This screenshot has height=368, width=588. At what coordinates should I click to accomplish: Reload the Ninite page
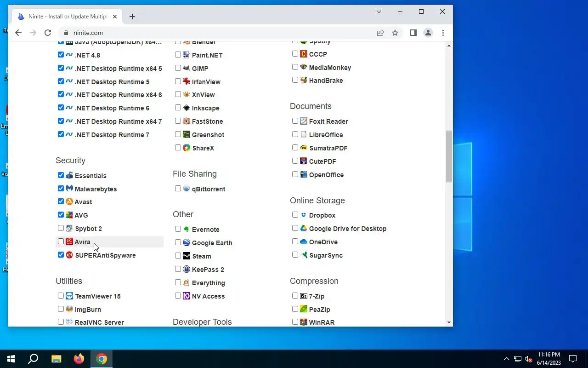tap(48, 33)
